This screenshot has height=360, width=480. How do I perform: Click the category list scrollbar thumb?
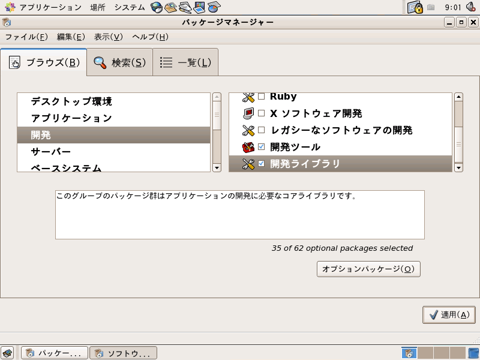(x=217, y=115)
